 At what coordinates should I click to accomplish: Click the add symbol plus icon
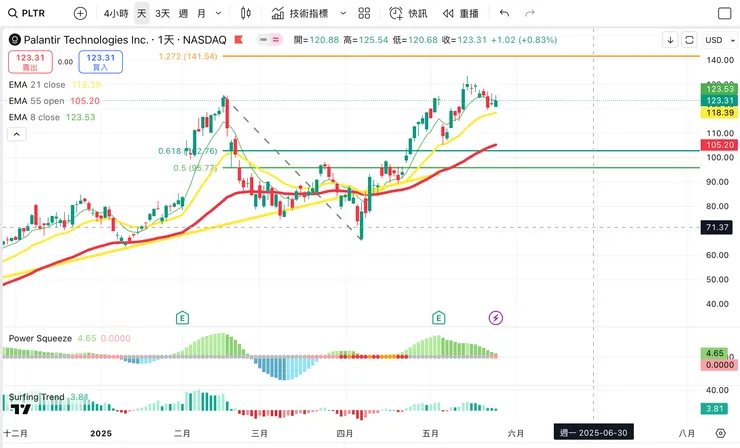pos(80,13)
